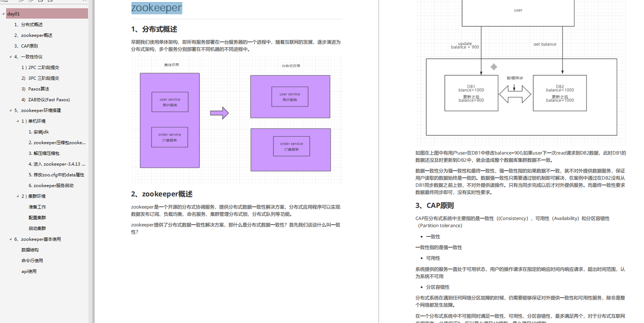Go to '5. 修改zoo.cfg中的data属性' bookmark
Image resolution: width=644 pixels, height=323 pixels.
pyautogui.click(x=57, y=175)
